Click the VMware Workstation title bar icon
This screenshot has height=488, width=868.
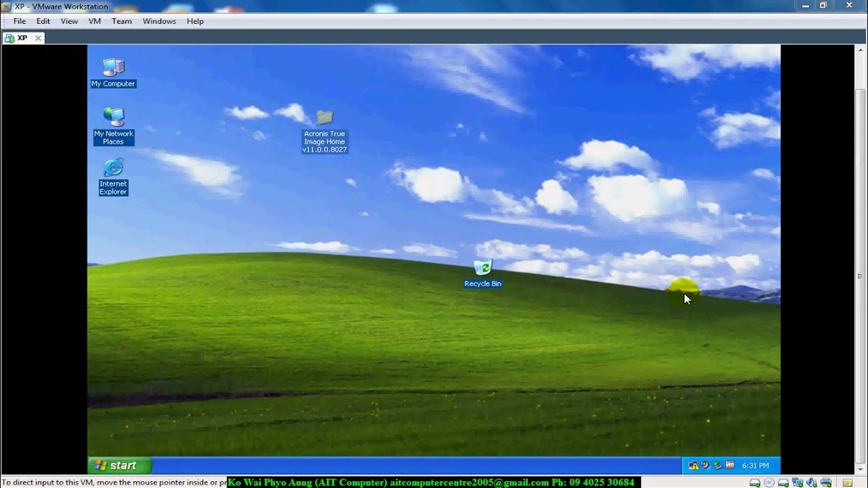[6, 6]
